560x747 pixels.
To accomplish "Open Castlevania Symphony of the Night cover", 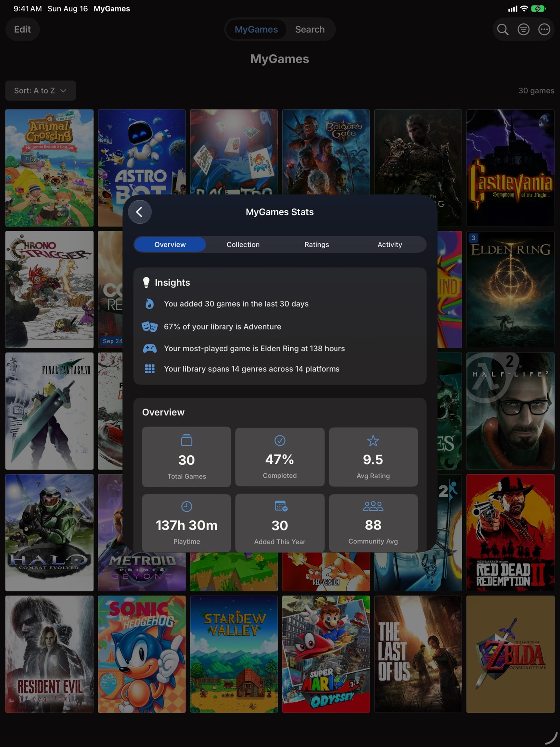I will point(510,168).
